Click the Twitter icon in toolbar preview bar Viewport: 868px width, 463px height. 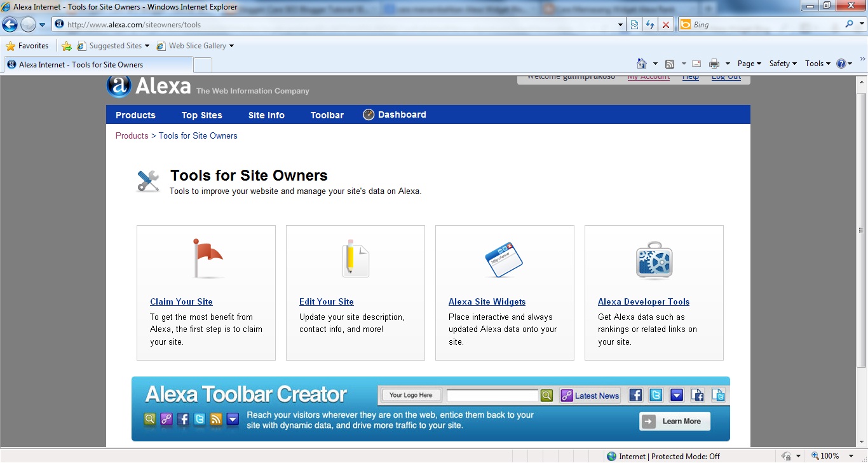(656, 395)
